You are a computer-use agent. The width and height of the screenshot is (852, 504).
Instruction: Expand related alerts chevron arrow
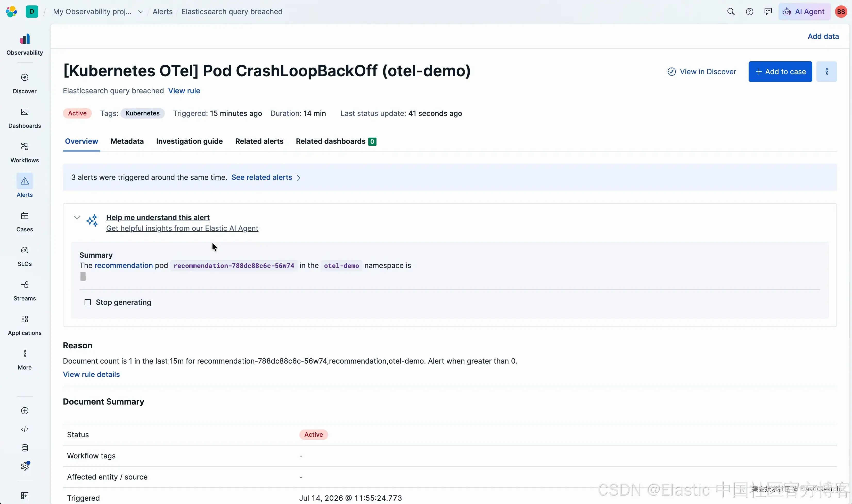(x=298, y=178)
